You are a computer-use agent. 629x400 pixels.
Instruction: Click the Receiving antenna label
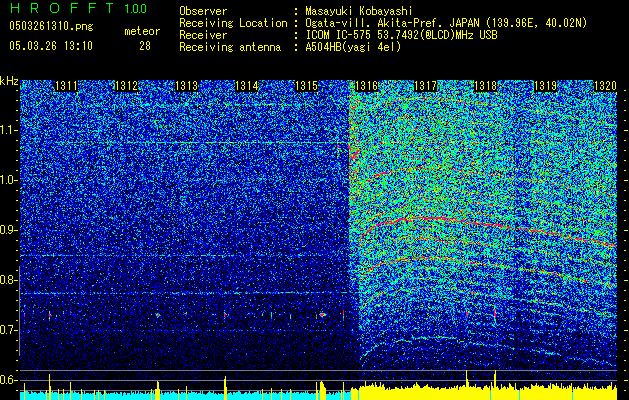230,47
